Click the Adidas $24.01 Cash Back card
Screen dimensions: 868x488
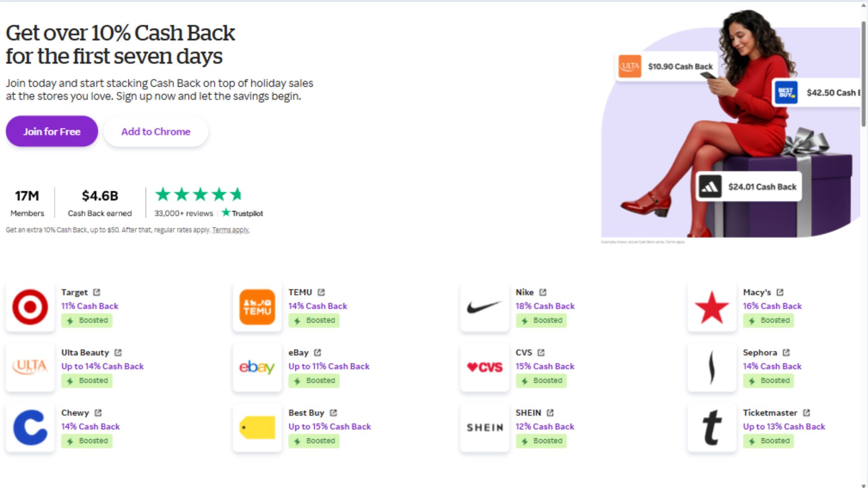pos(749,187)
